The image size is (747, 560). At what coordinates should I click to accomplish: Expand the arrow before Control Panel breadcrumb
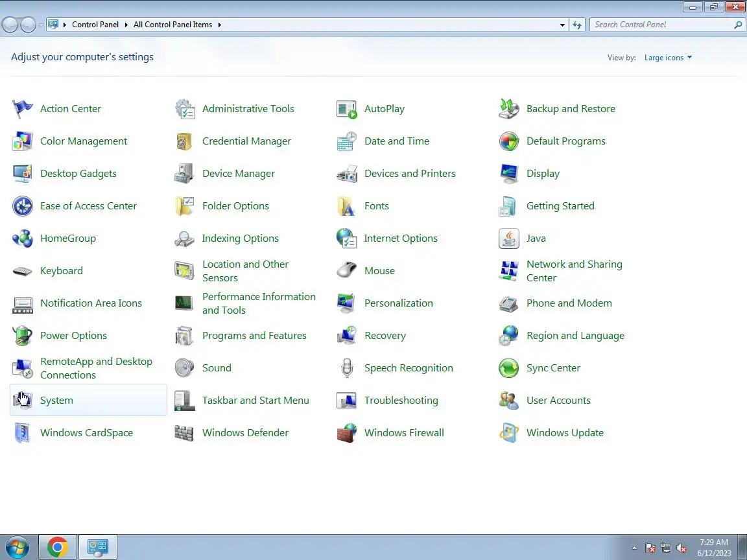tap(65, 25)
